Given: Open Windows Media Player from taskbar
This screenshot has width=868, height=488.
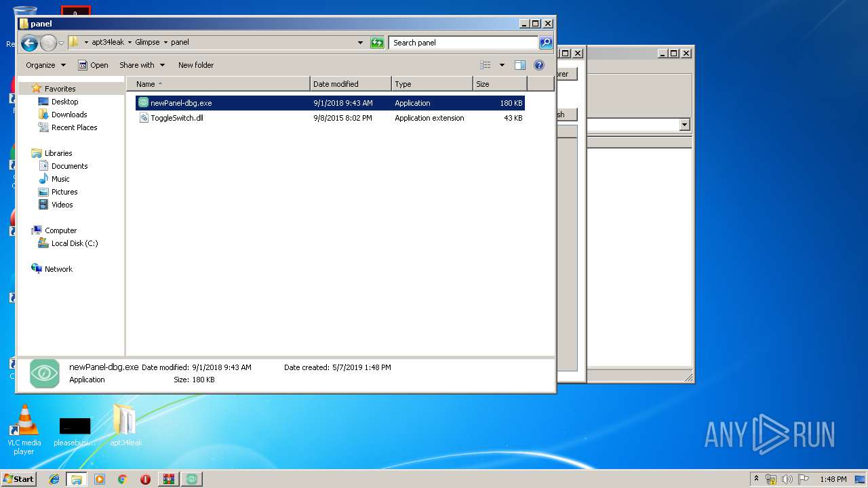Looking at the screenshot, I should 100,479.
